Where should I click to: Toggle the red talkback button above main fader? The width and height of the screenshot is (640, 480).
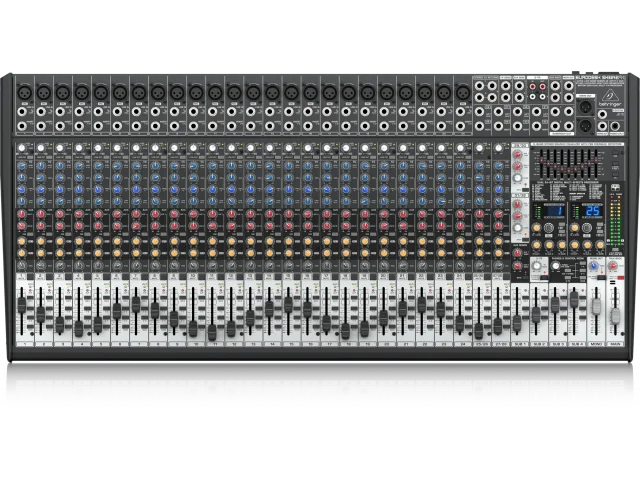tap(621, 278)
